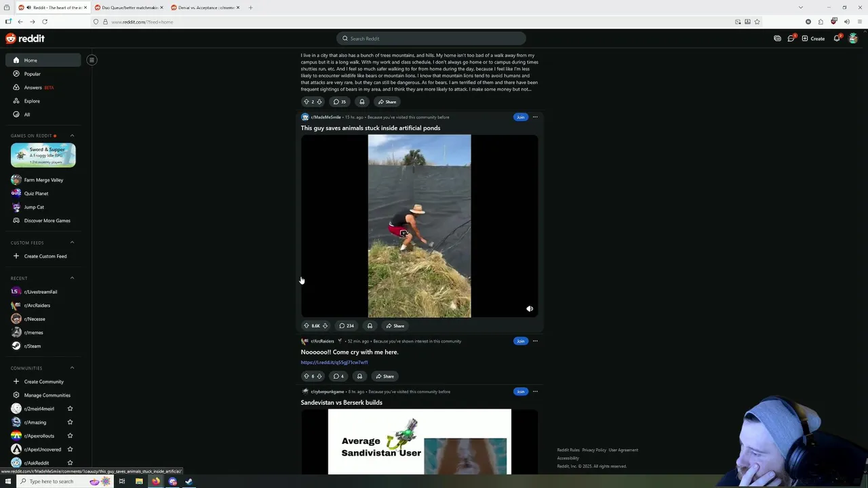This screenshot has width=868, height=488.
Task: Open the Firefox list-all-tabs dropdown
Action: pos(800,7)
